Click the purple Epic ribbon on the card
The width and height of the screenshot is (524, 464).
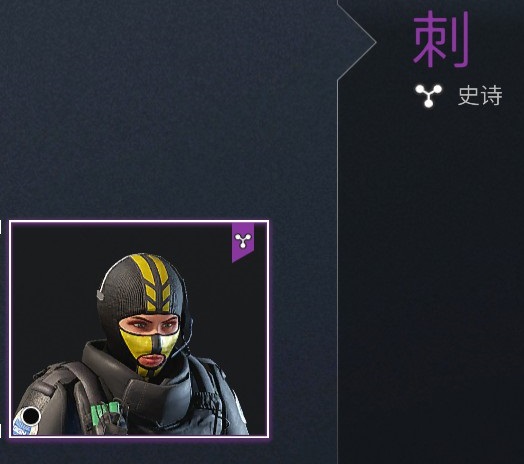[243, 242]
